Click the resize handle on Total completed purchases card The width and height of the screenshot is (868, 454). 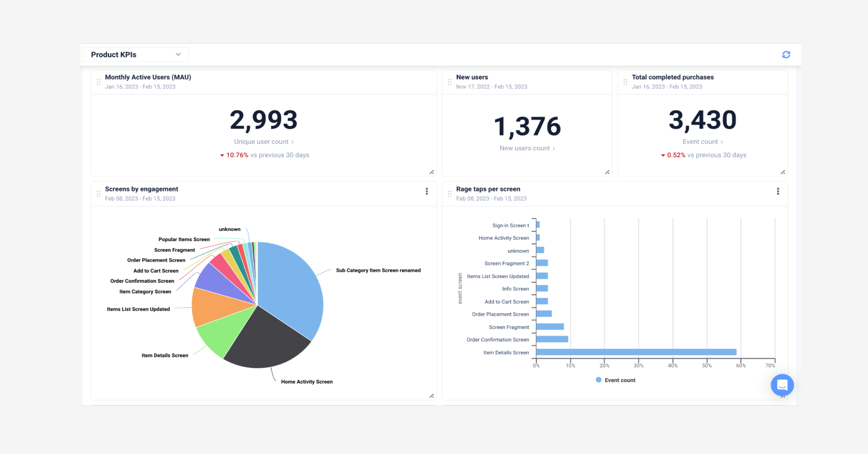pyautogui.click(x=783, y=172)
